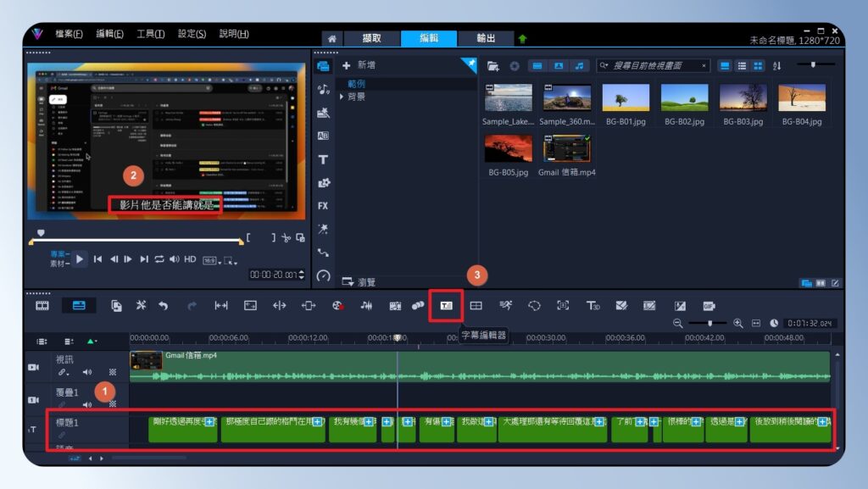
Task: Select the BG-B03.jpg thumbnail
Action: tap(743, 98)
